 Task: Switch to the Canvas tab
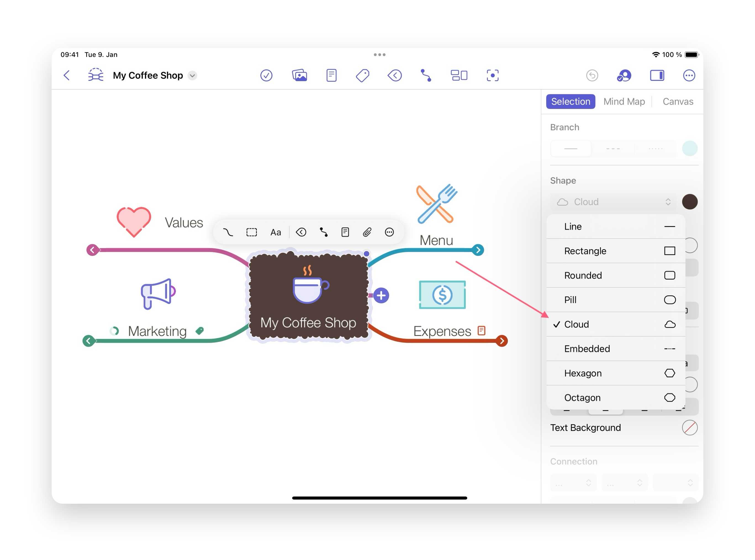(x=677, y=101)
